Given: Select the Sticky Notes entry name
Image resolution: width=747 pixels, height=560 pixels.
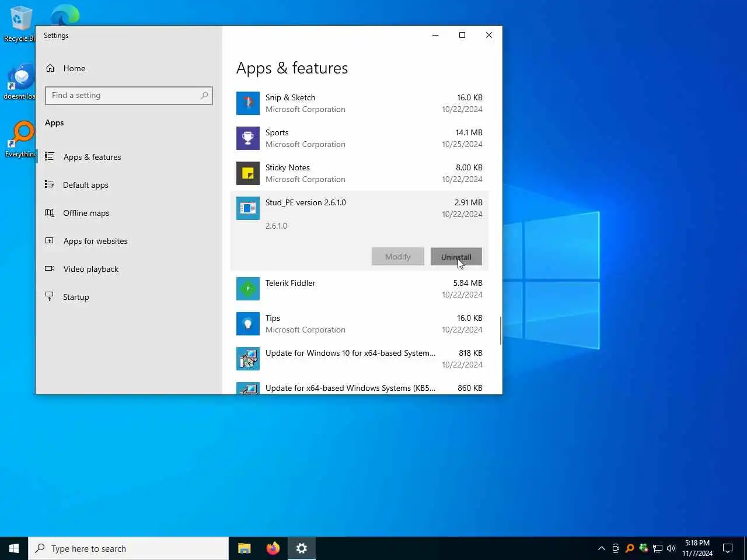Looking at the screenshot, I should 288,167.
